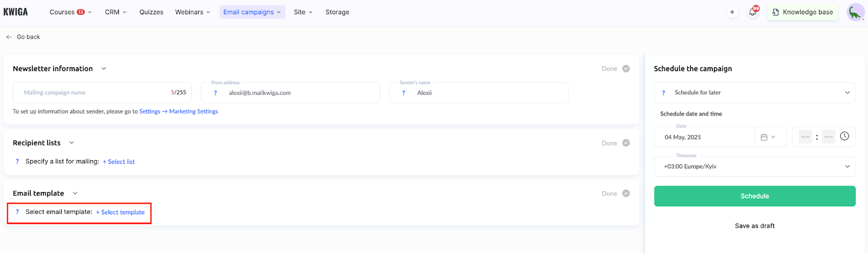Click help icon next to Schedule for later
868x253 pixels.
pos(663,93)
